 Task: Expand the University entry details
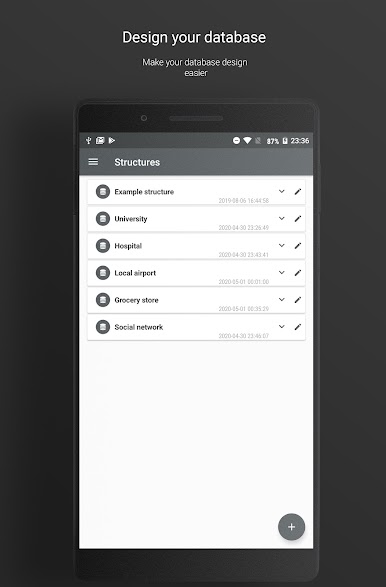pos(282,218)
